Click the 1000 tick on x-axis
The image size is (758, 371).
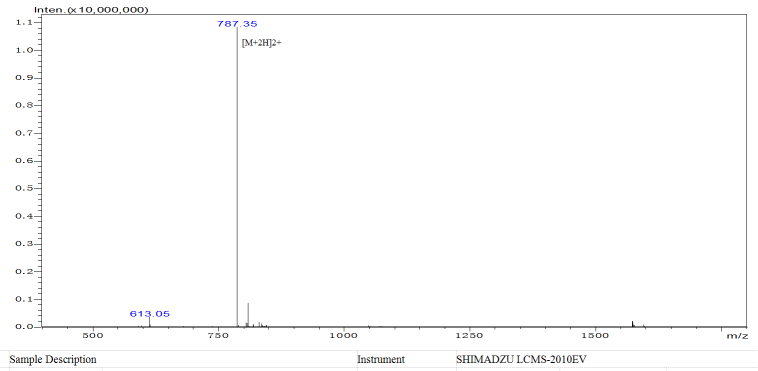(343, 336)
